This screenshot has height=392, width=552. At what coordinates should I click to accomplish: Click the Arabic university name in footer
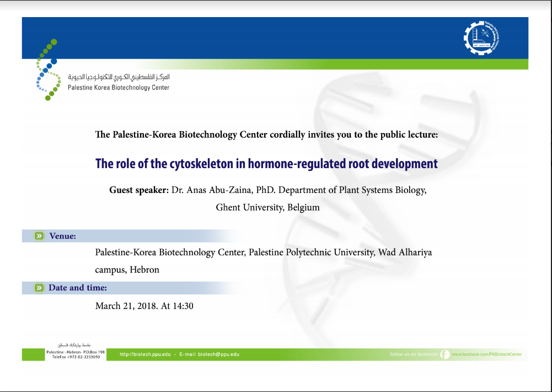pyautogui.click(x=74, y=345)
